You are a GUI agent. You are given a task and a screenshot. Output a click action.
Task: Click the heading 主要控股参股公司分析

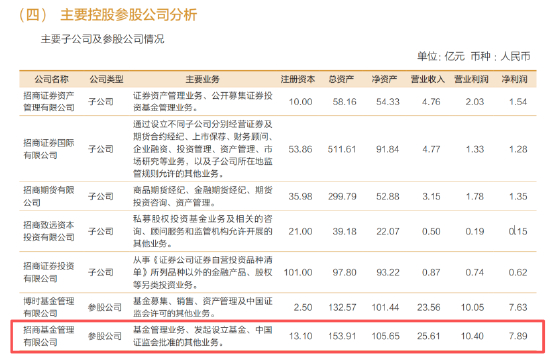click(128, 15)
